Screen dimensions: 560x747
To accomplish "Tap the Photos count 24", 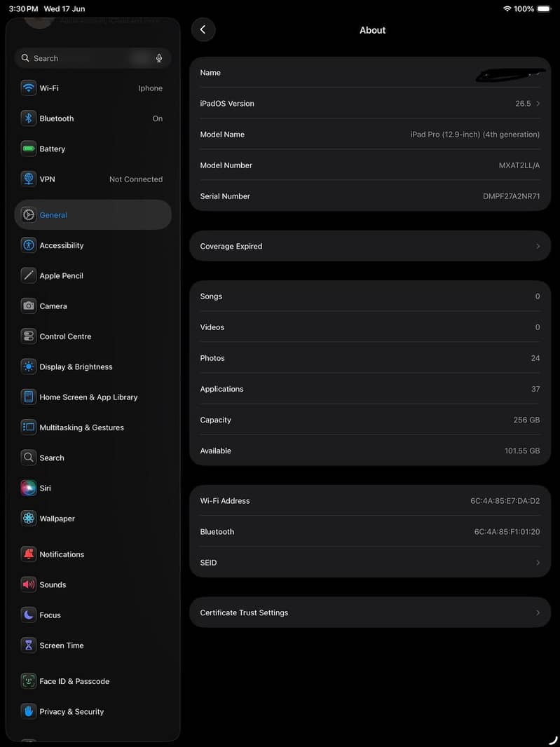I will [x=535, y=358].
